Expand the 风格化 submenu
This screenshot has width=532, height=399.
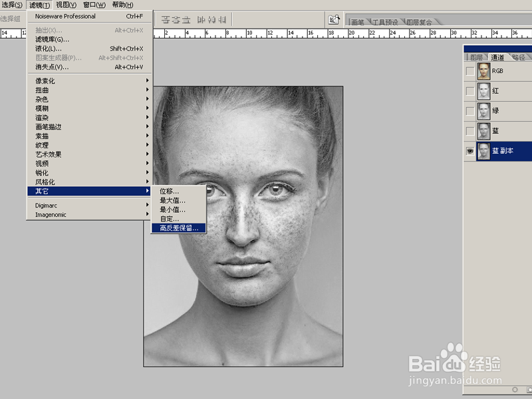[x=90, y=182]
